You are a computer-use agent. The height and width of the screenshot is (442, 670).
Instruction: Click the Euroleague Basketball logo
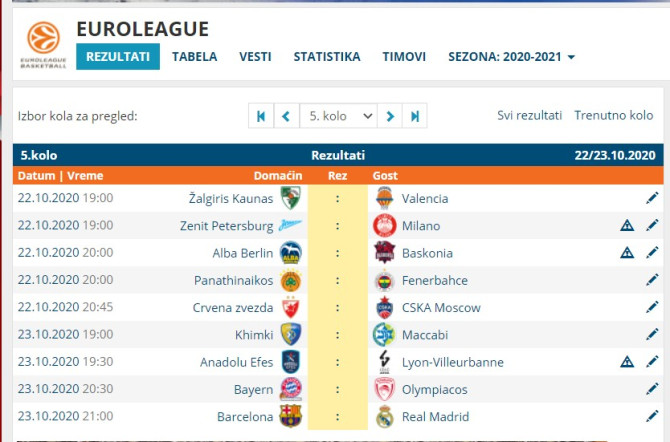coord(41,46)
